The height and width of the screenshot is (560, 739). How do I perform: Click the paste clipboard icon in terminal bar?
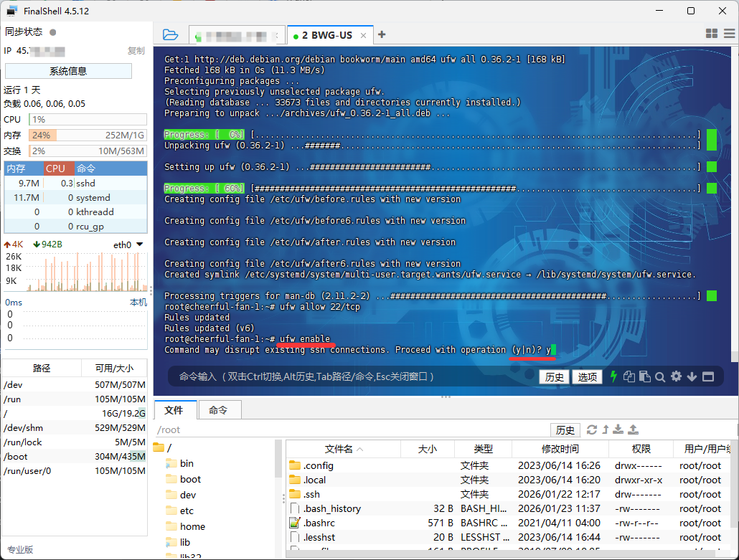(x=644, y=376)
